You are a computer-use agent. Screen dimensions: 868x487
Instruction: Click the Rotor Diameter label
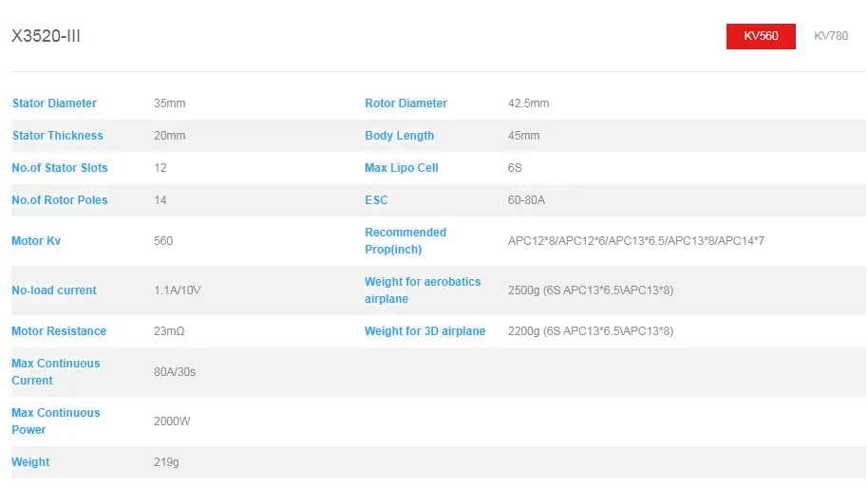click(x=406, y=103)
